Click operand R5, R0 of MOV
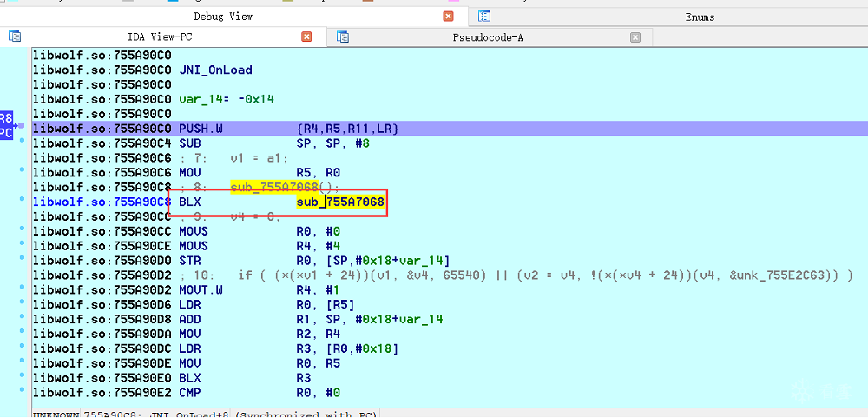The width and height of the screenshot is (868, 418). click(x=319, y=172)
